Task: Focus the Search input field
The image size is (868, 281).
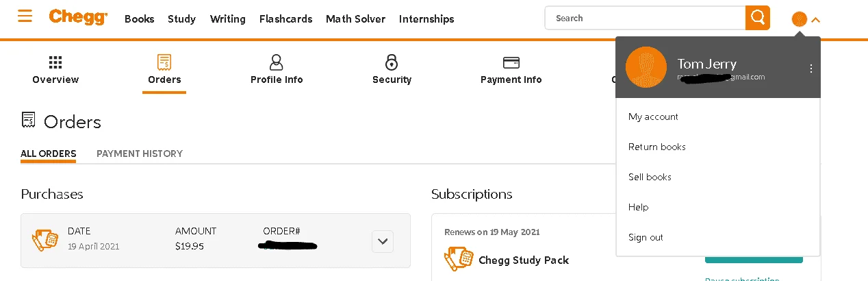Action: pyautogui.click(x=646, y=18)
